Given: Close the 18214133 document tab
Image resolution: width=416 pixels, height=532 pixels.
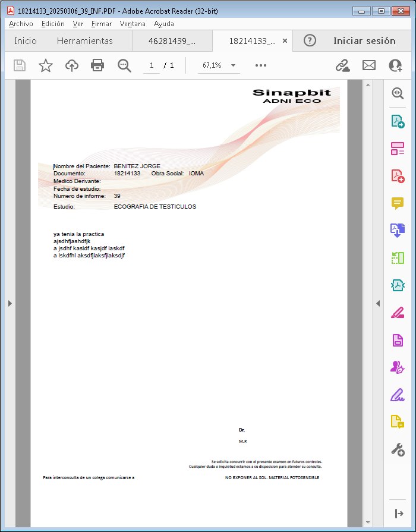Looking at the screenshot, I should (285, 41).
